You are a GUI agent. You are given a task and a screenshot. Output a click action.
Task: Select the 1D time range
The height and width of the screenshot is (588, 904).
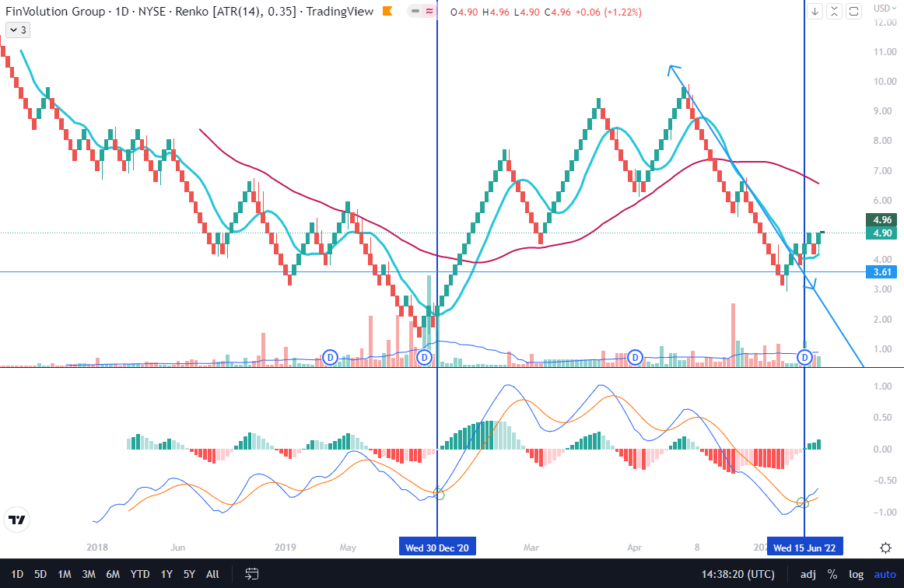pos(17,574)
